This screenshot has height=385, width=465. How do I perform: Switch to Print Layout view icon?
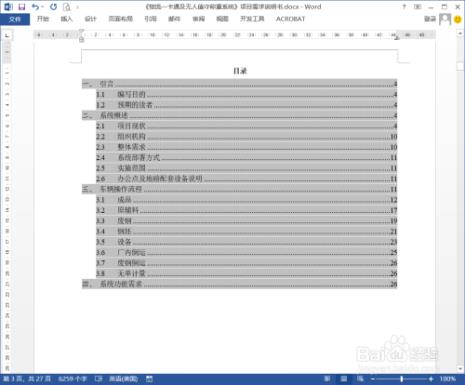[344, 379]
